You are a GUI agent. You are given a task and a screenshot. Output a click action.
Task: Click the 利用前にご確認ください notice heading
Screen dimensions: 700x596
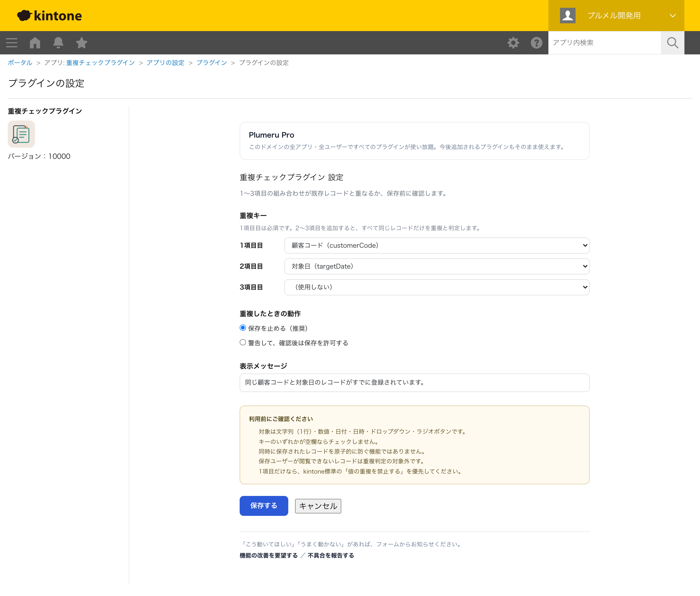click(281, 419)
